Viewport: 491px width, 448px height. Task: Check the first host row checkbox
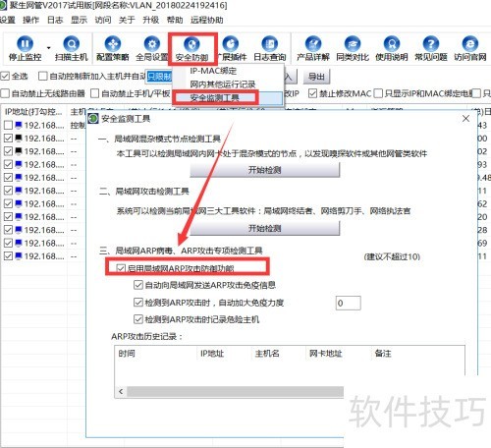pyautogui.click(x=8, y=125)
